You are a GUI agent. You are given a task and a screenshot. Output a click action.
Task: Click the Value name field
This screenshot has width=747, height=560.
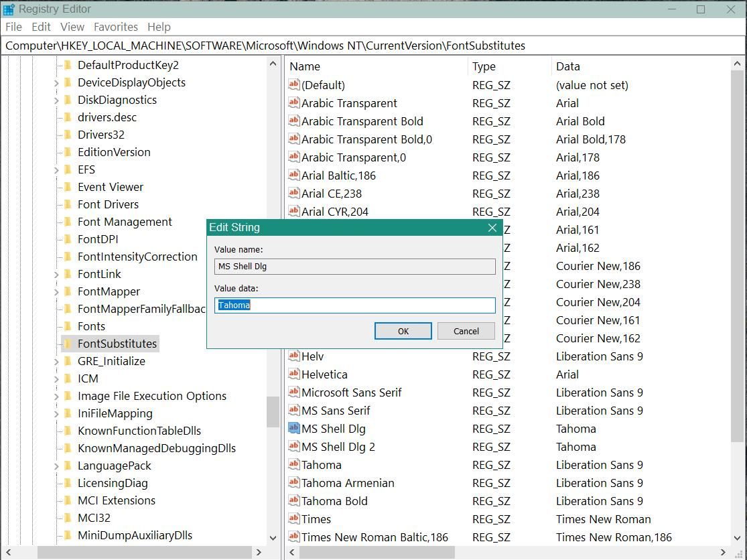[355, 266]
